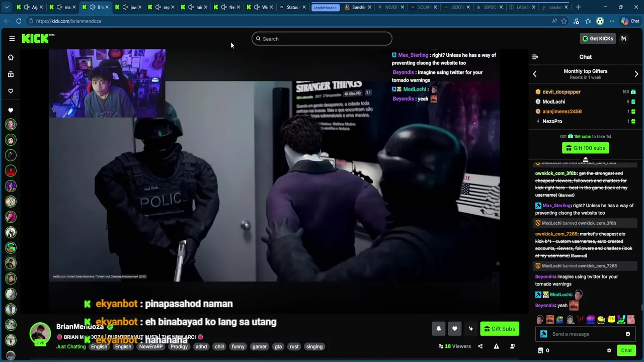Click the Get KICKs button
The image size is (644, 362).
[x=598, y=39]
